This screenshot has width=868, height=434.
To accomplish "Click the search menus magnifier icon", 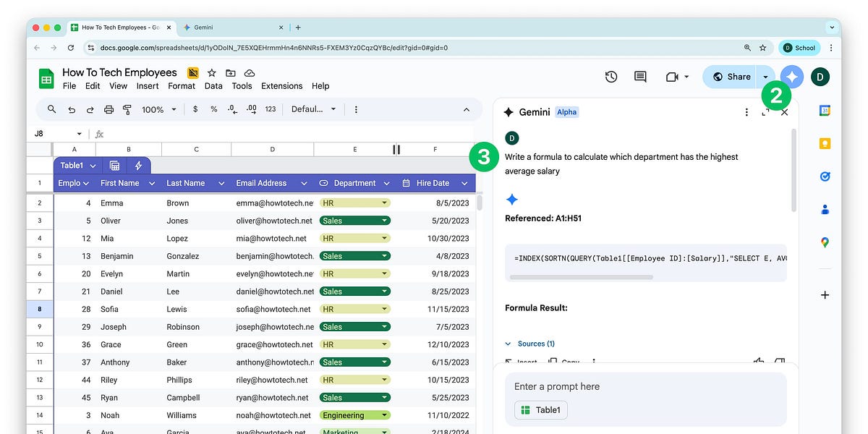I will (52, 109).
